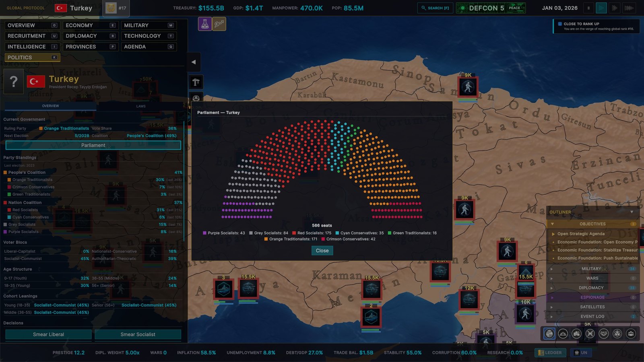Viewport: 644px width, 362px height.
Task: Click the Smear Socialist button
Action: [138, 334]
